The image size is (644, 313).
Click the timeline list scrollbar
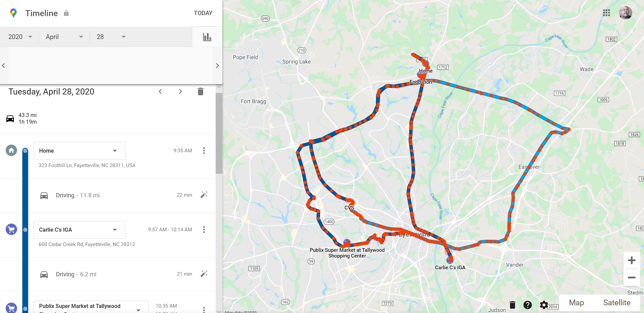(219, 133)
